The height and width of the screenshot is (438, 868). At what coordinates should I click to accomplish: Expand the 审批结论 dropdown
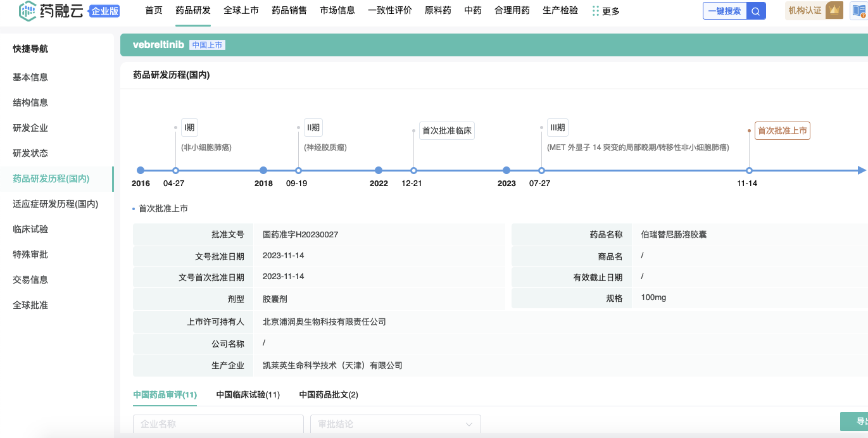pyautogui.click(x=395, y=424)
